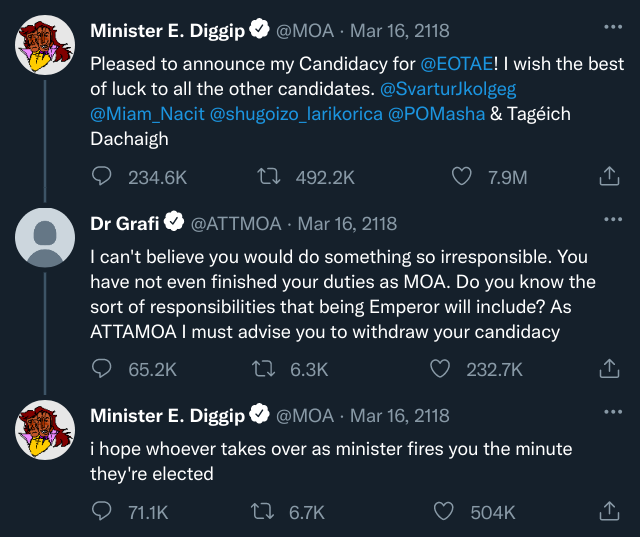
Task: Reply to the tweet with 71.1K replies
Action: click(102, 512)
